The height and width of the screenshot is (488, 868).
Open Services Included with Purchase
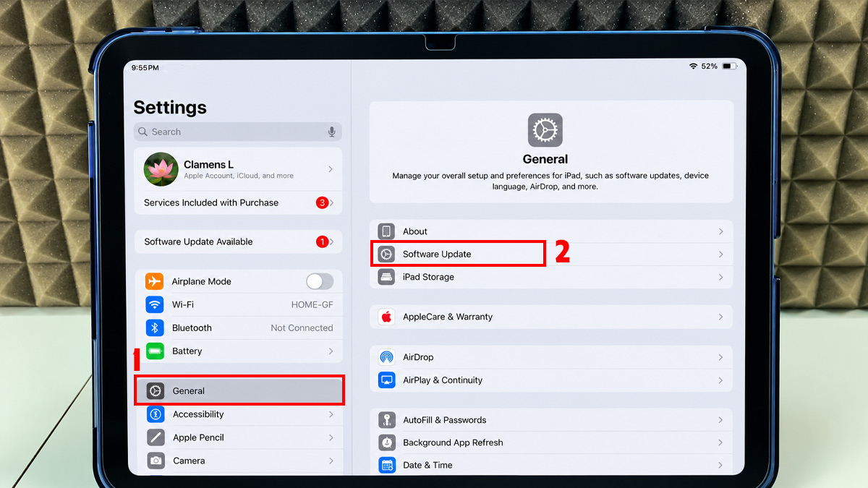click(238, 202)
